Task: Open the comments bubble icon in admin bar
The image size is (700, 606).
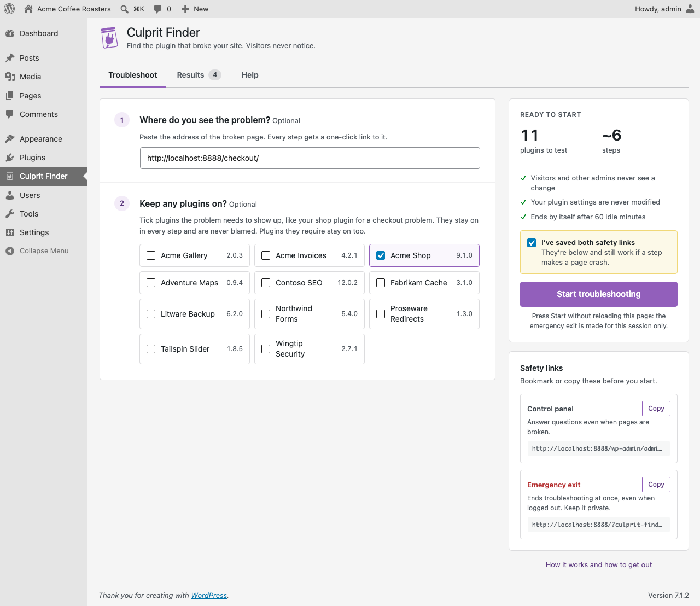Action: click(157, 9)
